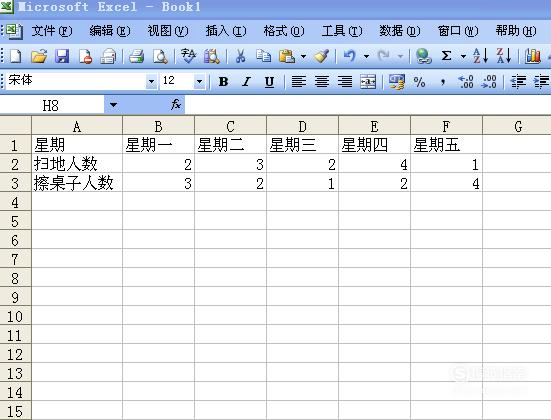Open the 工具(T) menu
Screen dimensions: 551x420
coord(342,31)
